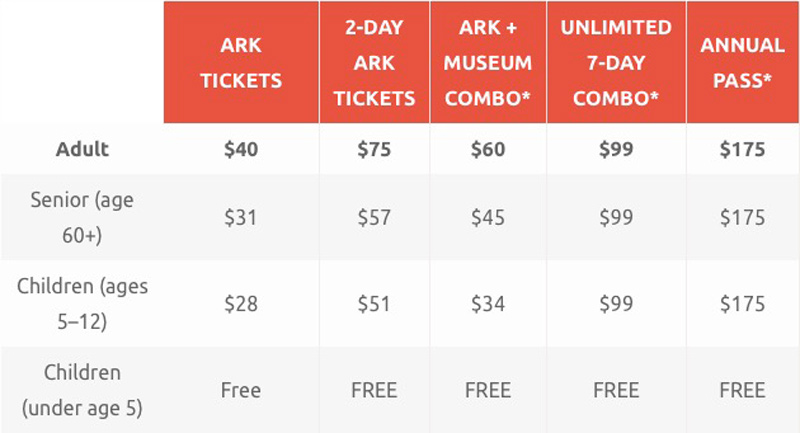Select the $45 senior museum combo price

(x=488, y=218)
